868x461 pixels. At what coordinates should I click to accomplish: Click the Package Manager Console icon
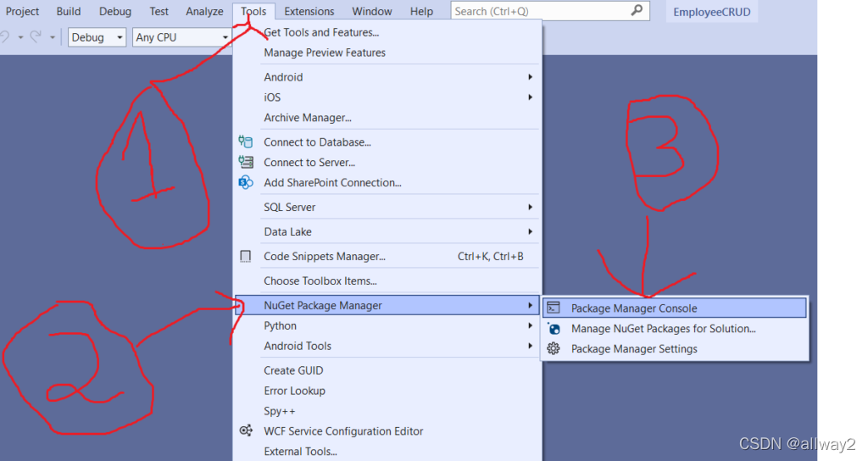point(554,308)
